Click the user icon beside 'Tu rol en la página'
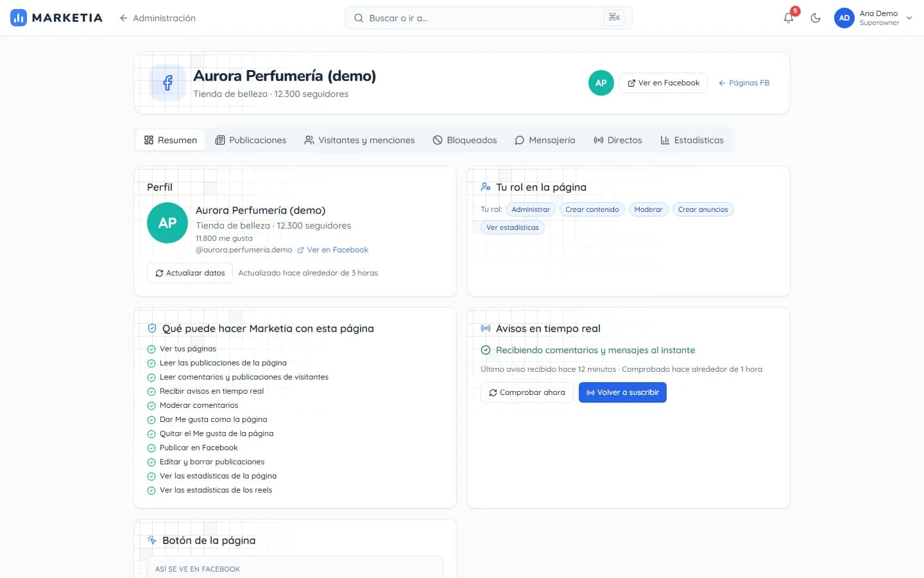 486,187
